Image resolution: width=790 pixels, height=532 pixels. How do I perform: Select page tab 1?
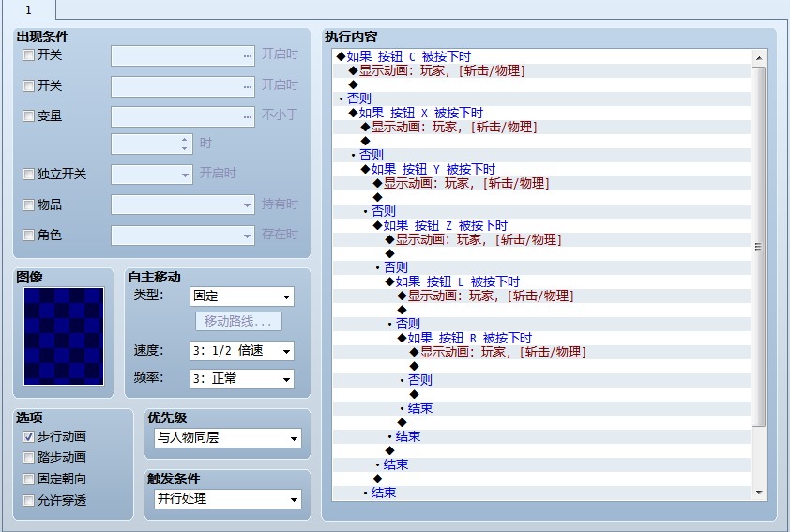(29, 10)
